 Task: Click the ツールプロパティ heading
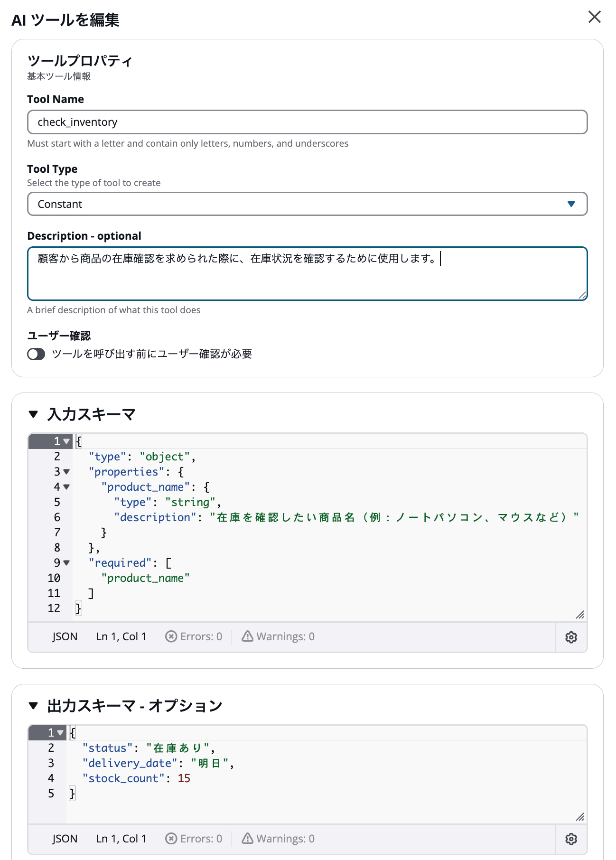[80, 61]
